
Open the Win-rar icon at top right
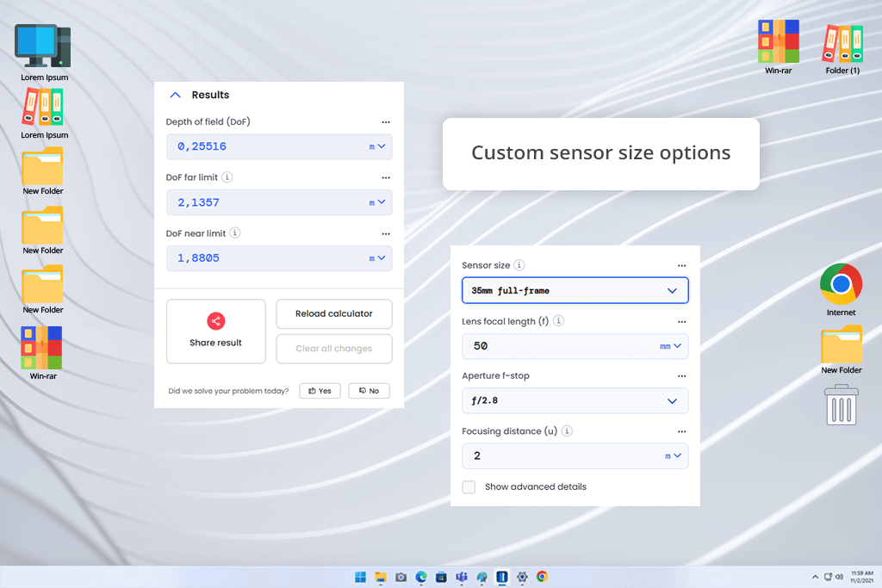click(779, 46)
